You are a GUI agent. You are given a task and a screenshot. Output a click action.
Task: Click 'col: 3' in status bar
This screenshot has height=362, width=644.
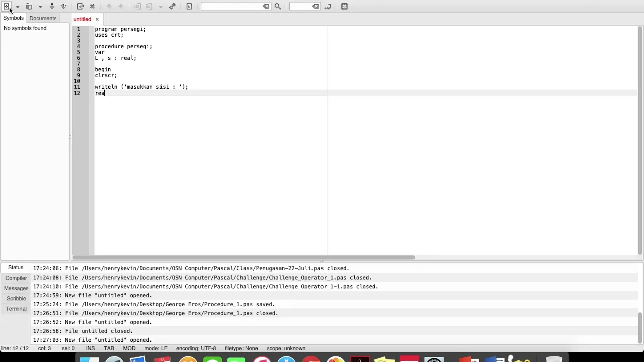click(44, 348)
